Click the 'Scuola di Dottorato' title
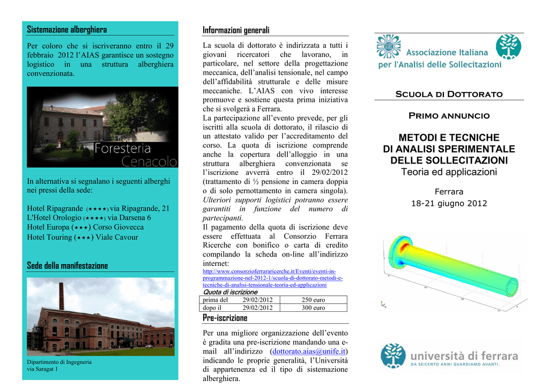Viewport: 555px width, 392px height. click(449, 94)
